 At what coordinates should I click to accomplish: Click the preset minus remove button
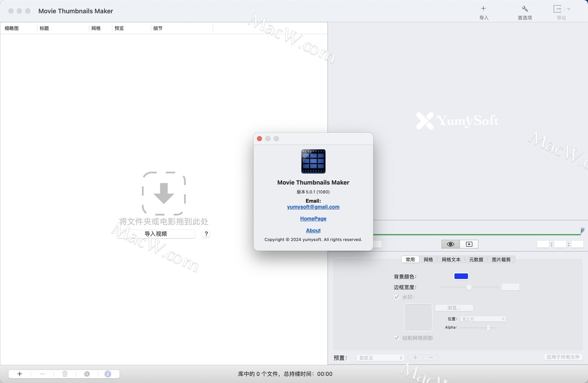(431, 358)
